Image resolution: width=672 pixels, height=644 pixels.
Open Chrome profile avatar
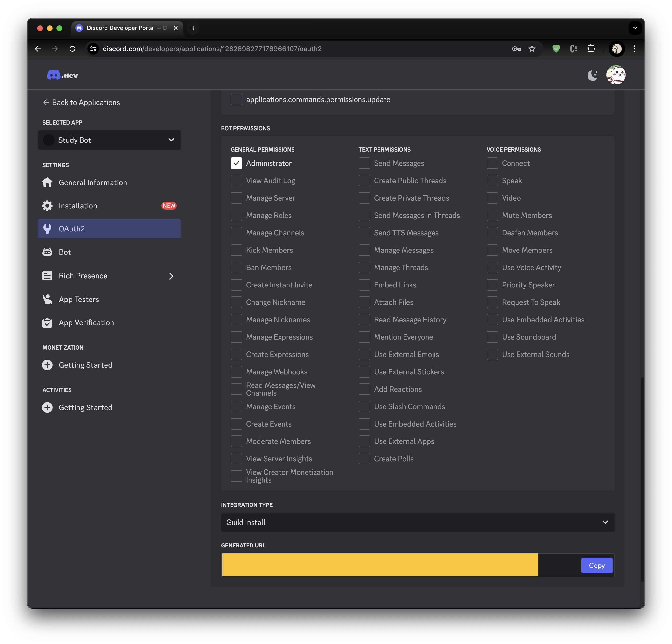pyautogui.click(x=616, y=49)
